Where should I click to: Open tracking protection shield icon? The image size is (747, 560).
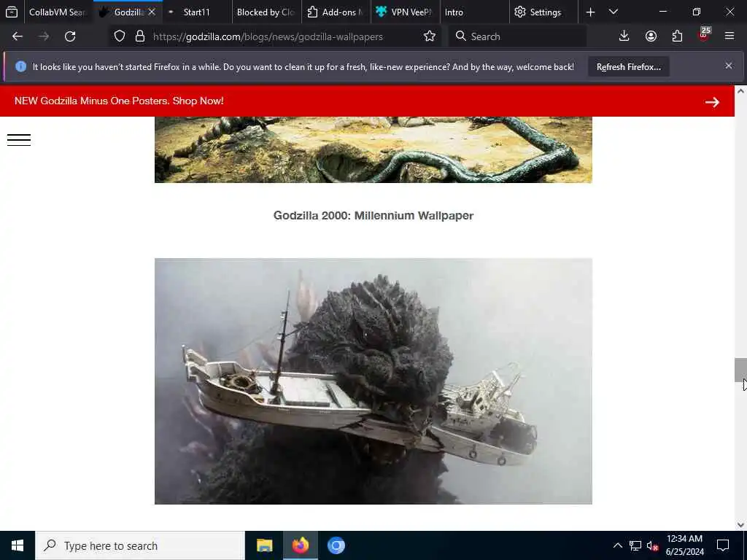[x=120, y=36]
